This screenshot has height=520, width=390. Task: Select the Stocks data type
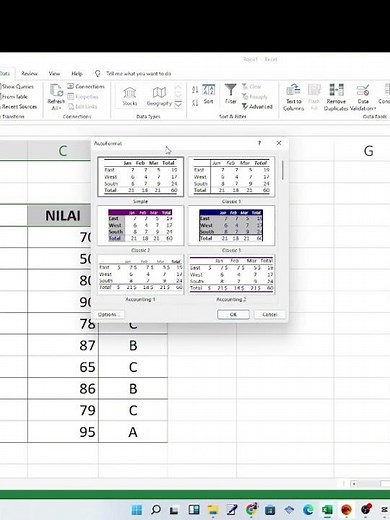[130, 96]
